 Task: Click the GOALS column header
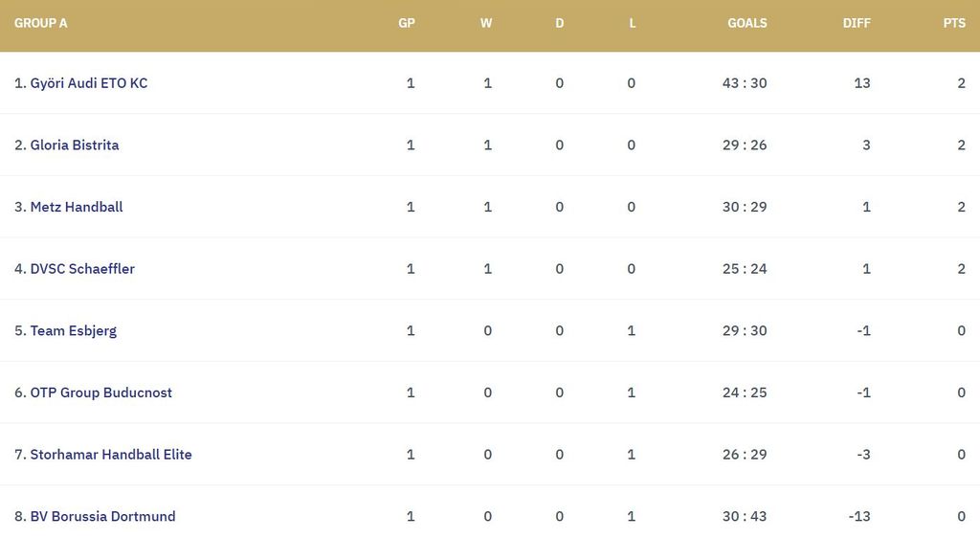coord(747,23)
